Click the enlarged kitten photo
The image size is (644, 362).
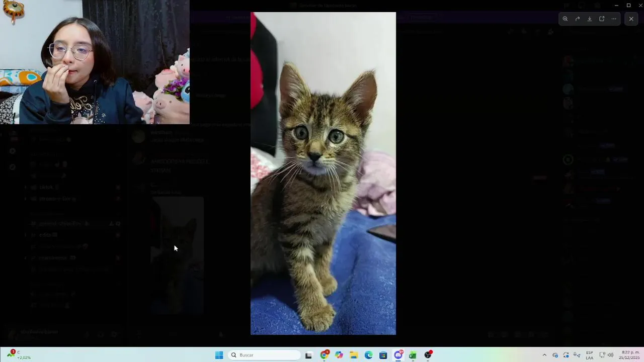(323, 173)
